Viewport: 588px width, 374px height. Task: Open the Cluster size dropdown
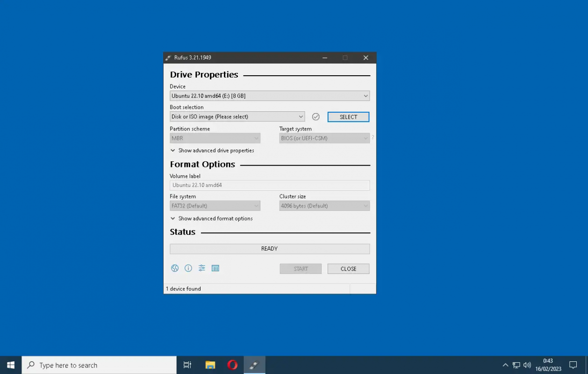tap(324, 206)
